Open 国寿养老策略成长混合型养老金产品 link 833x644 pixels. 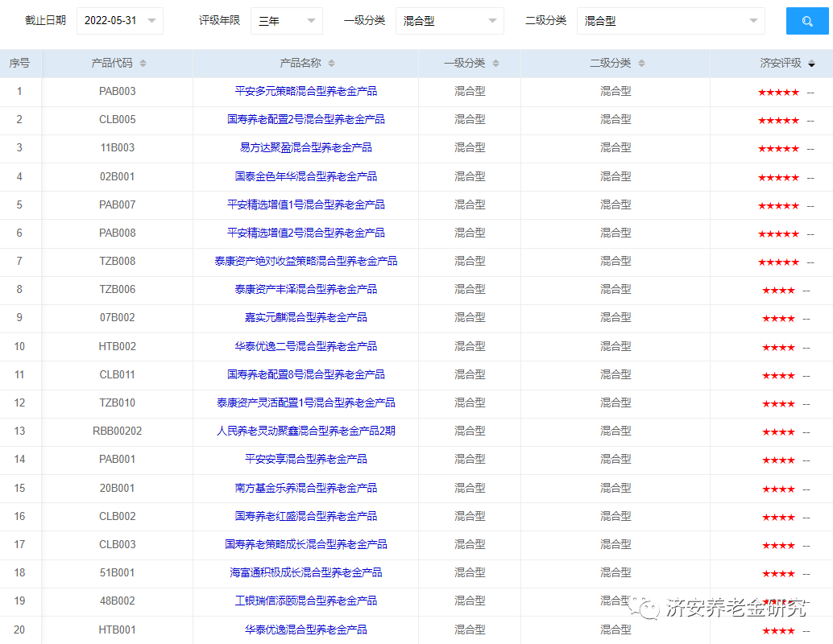coord(306,544)
